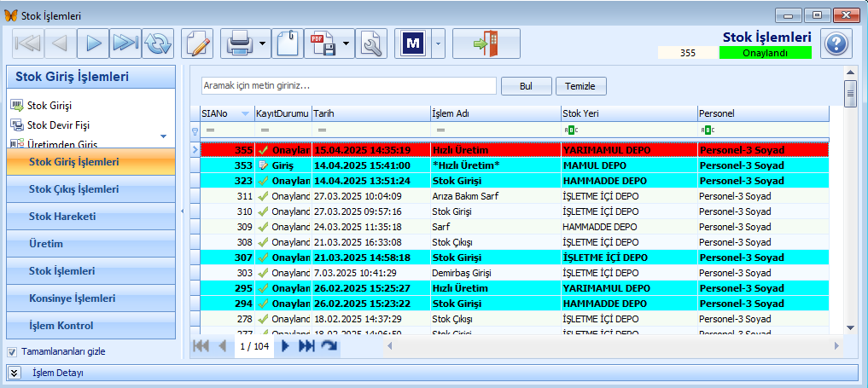
Task: Click the Temizle button
Action: coord(581,86)
